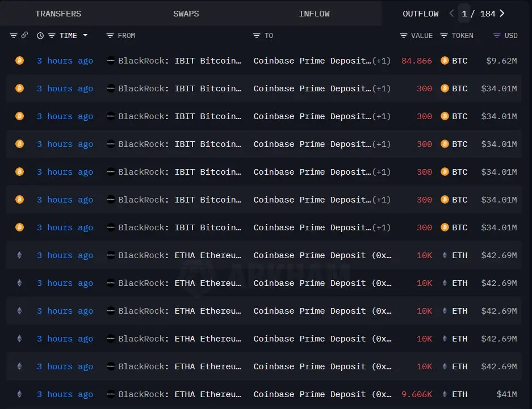
Task: Click the TIME column header label
Action: pyautogui.click(x=68, y=36)
